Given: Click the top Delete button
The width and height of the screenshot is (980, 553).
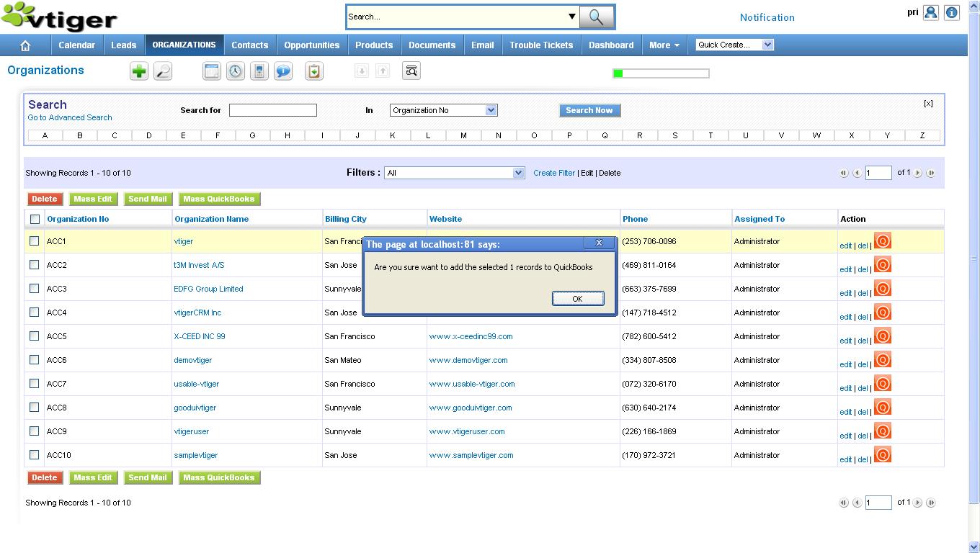Looking at the screenshot, I should click(x=44, y=199).
